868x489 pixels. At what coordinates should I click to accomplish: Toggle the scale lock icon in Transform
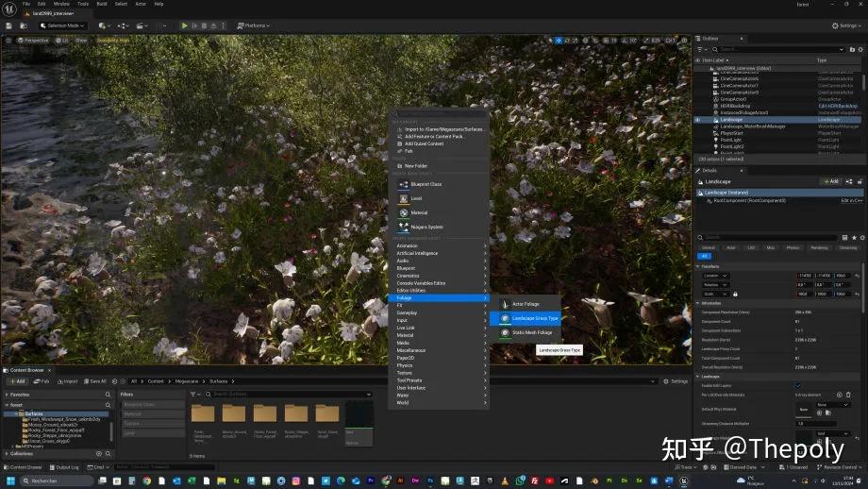pyautogui.click(x=735, y=295)
